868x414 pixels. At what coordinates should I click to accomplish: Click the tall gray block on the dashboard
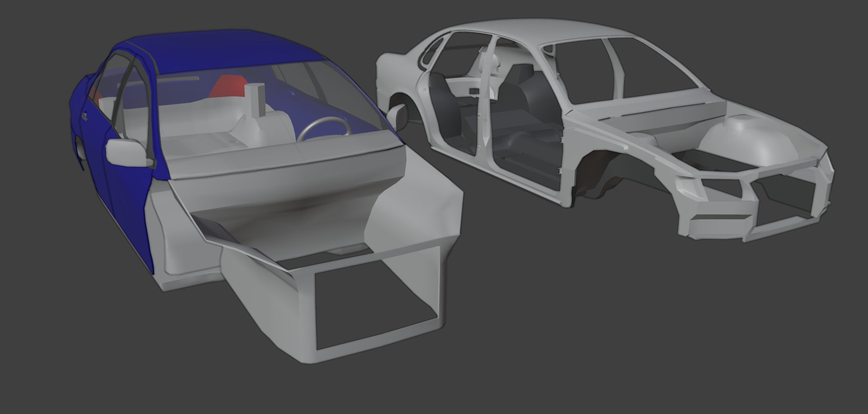255,101
